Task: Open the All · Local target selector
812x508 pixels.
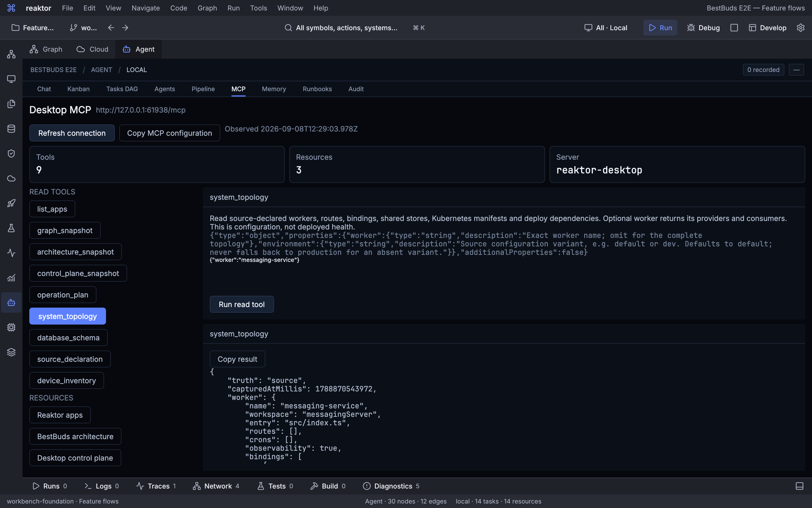Action: 606,28
